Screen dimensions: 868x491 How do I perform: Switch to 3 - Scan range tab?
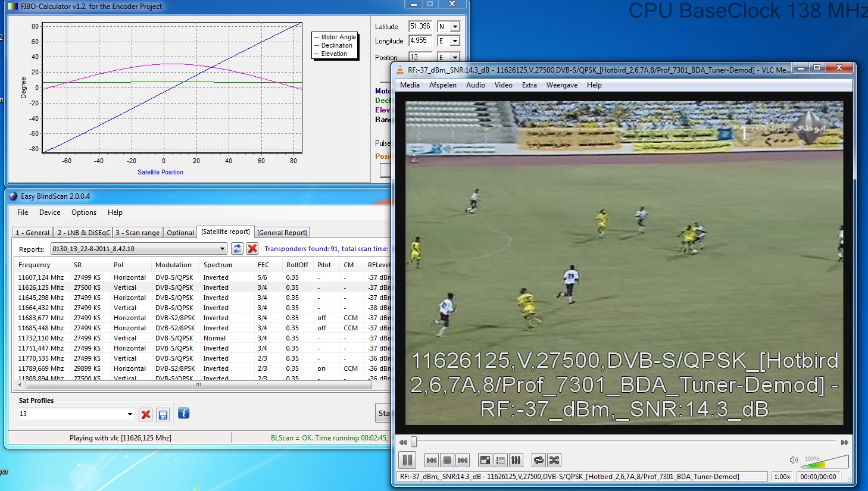138,233
